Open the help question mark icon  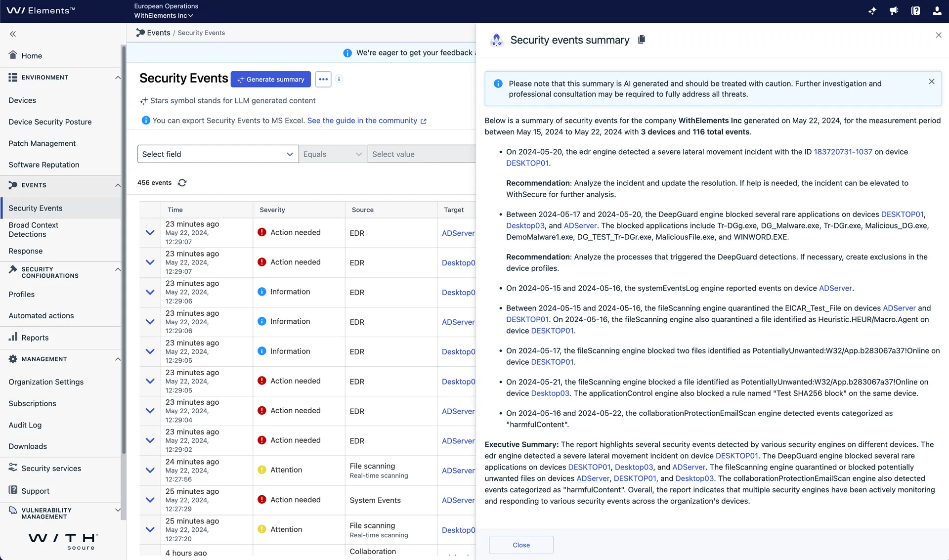915,11
